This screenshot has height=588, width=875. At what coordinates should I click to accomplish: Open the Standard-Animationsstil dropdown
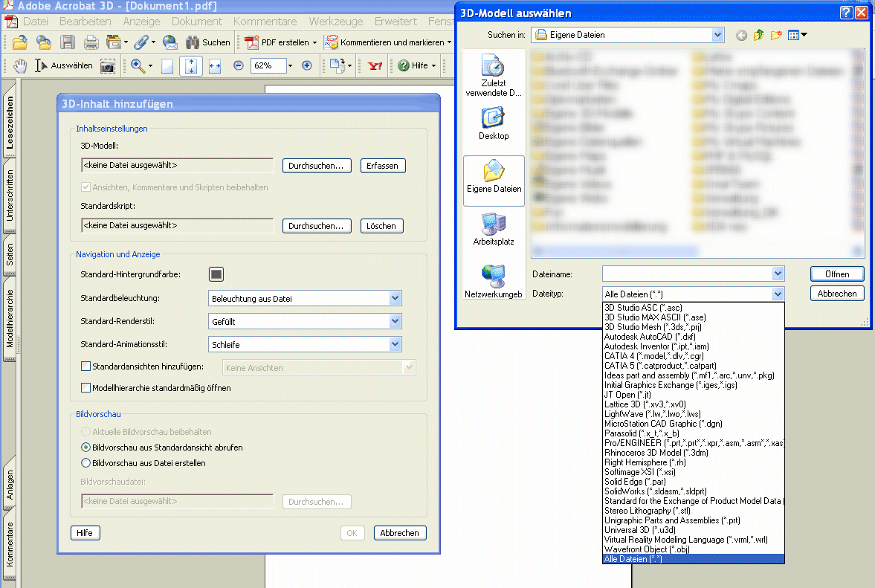(x=395, y=344)
